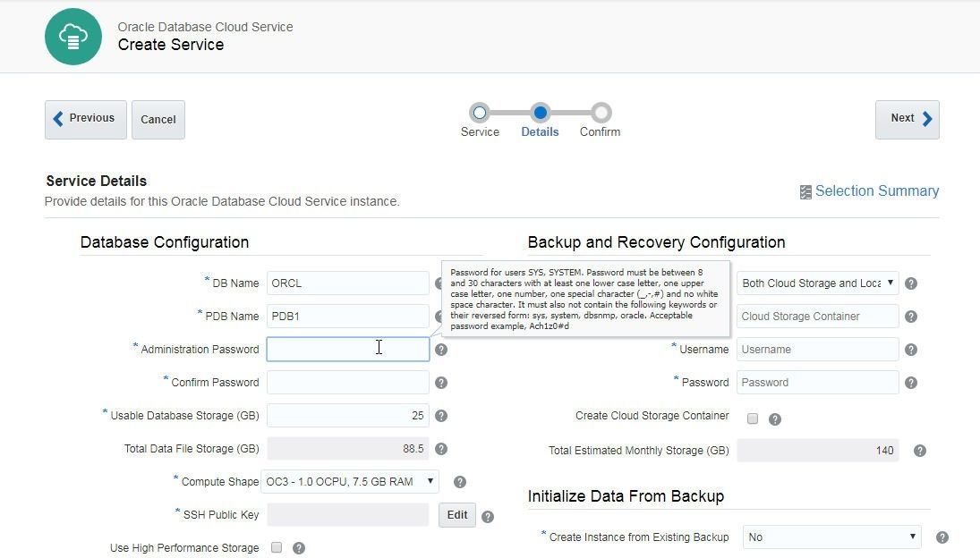Show help for Use High Performance Storage
This screenshot has height=558, width=980.
coord(300,548)
